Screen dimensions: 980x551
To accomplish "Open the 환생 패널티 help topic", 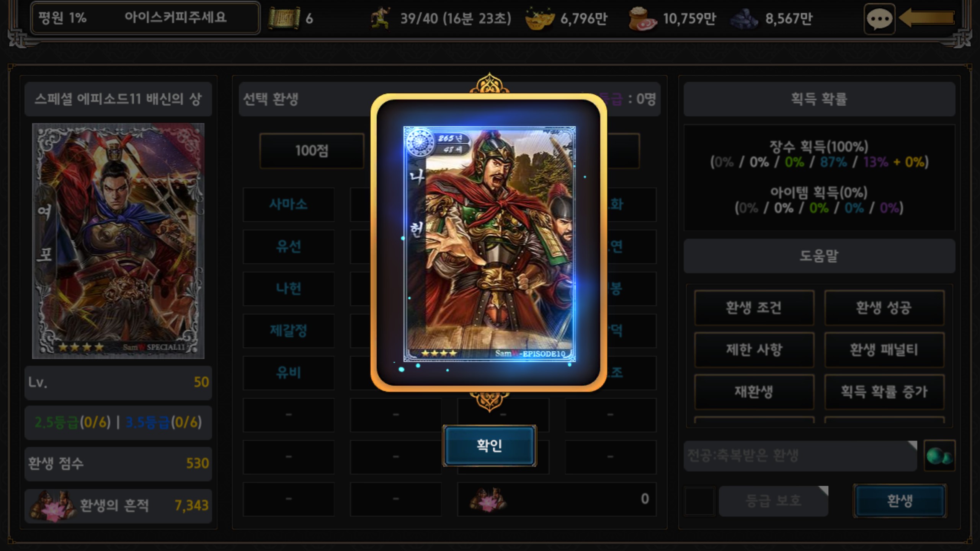I will [x=884, y=350].
